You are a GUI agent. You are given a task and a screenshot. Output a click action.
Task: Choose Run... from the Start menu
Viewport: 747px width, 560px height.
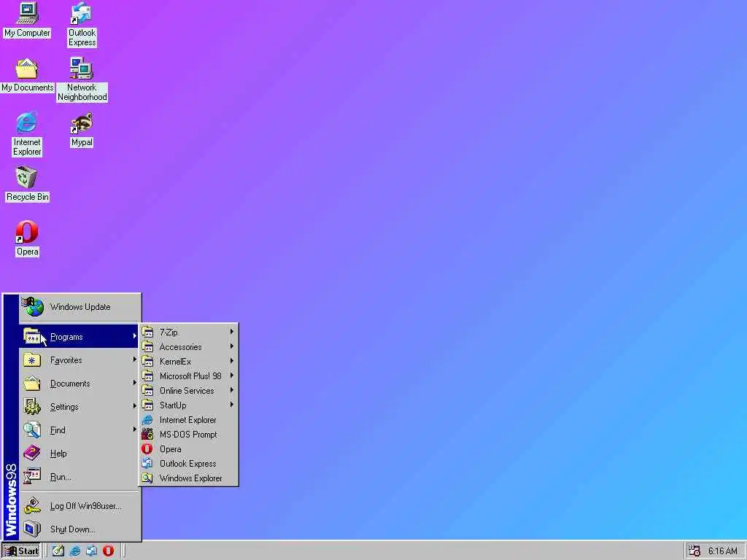click(80, 477)
